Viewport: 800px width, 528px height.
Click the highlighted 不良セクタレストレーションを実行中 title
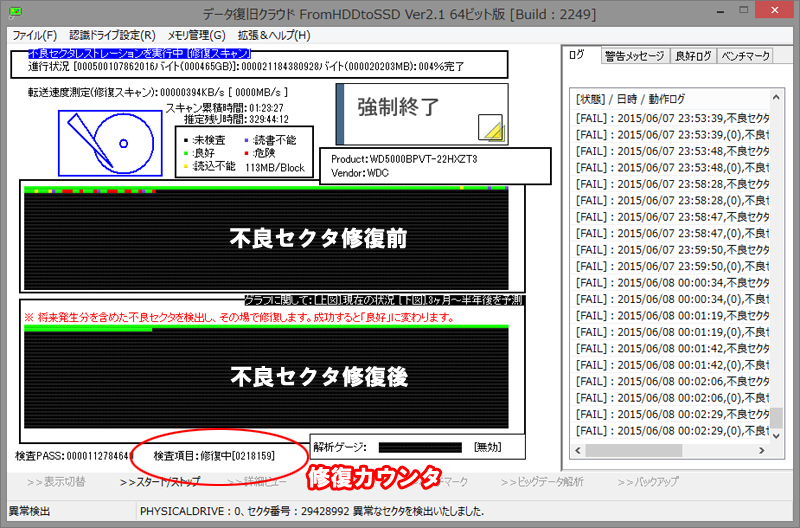[139, 54]
